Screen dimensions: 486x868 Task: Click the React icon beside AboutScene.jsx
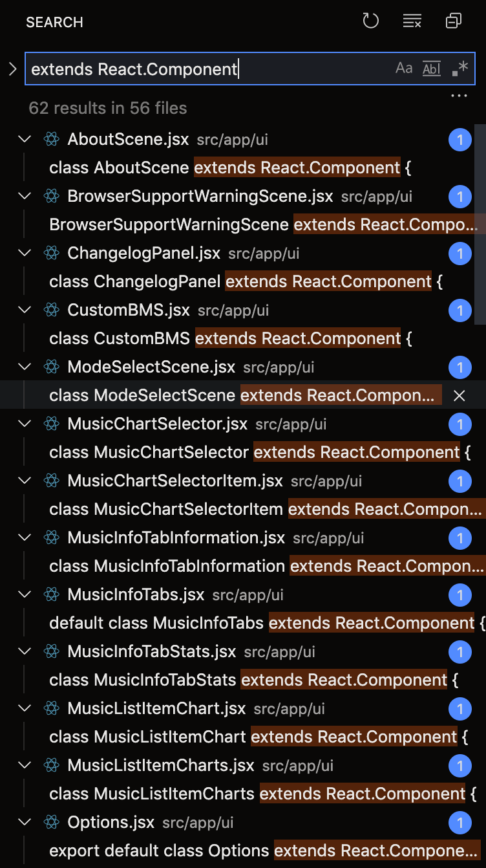click(52, 139)
